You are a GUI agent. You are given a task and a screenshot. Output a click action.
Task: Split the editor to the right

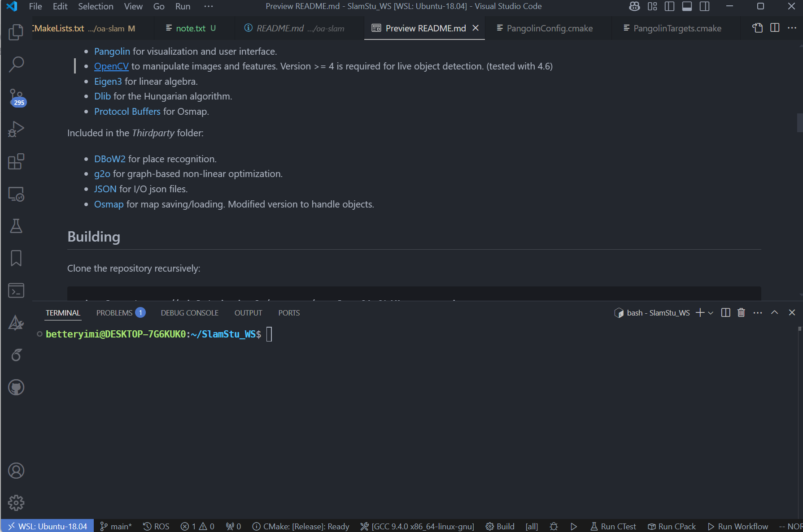tap(775, 28)
